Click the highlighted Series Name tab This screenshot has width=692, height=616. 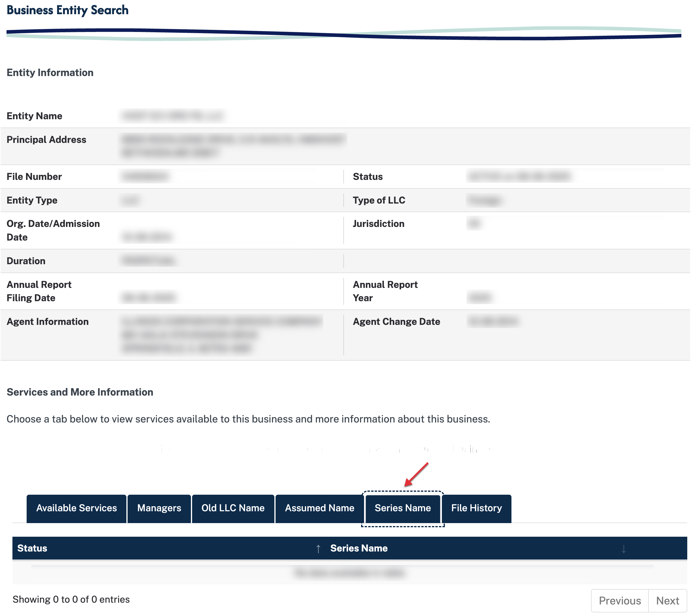[x=403, y=508]
